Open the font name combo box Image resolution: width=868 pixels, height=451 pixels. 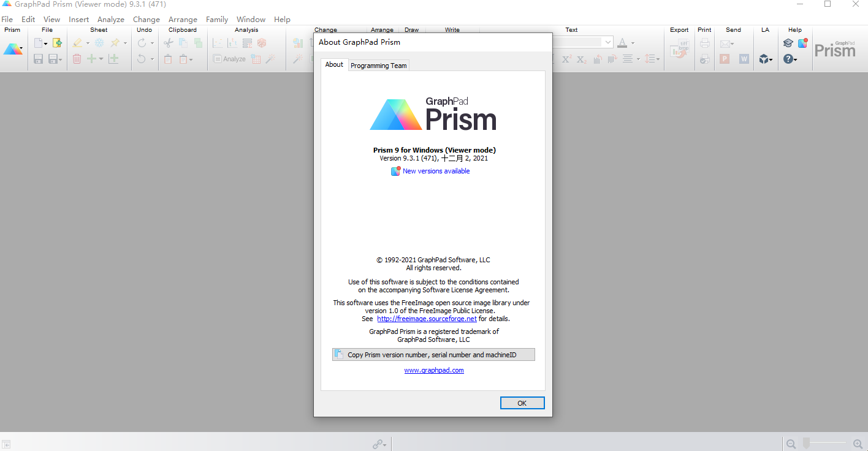[582, 42]
